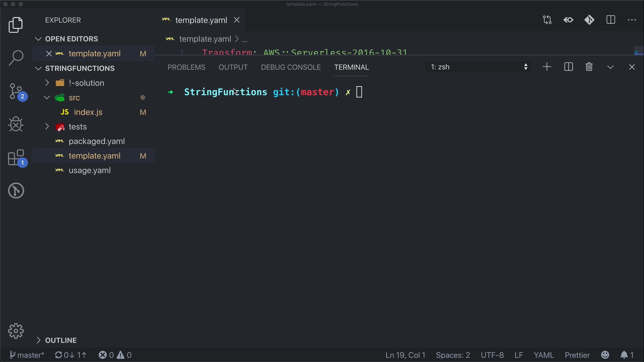
Task: Click the YAML language mode button
Action: 544,355
